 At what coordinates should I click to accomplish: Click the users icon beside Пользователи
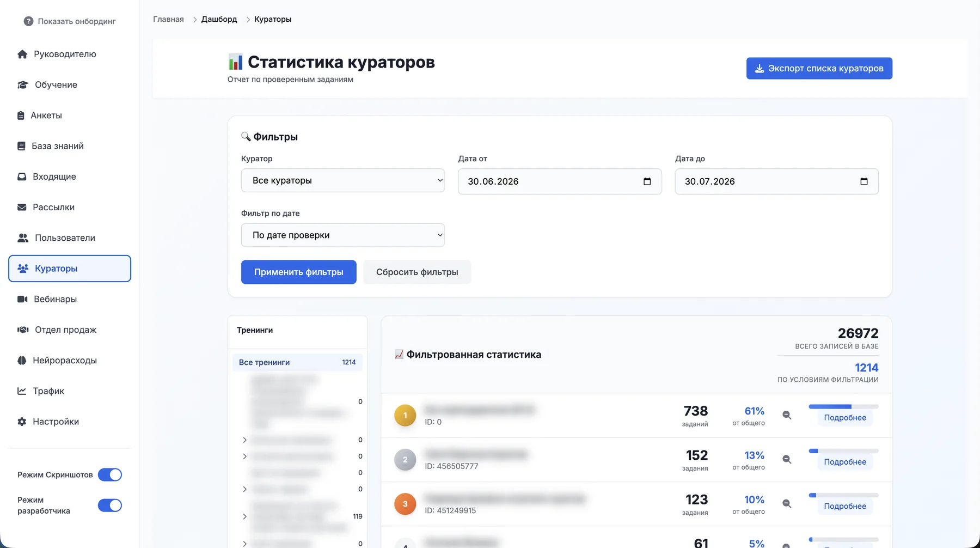(x=23, y=238)
